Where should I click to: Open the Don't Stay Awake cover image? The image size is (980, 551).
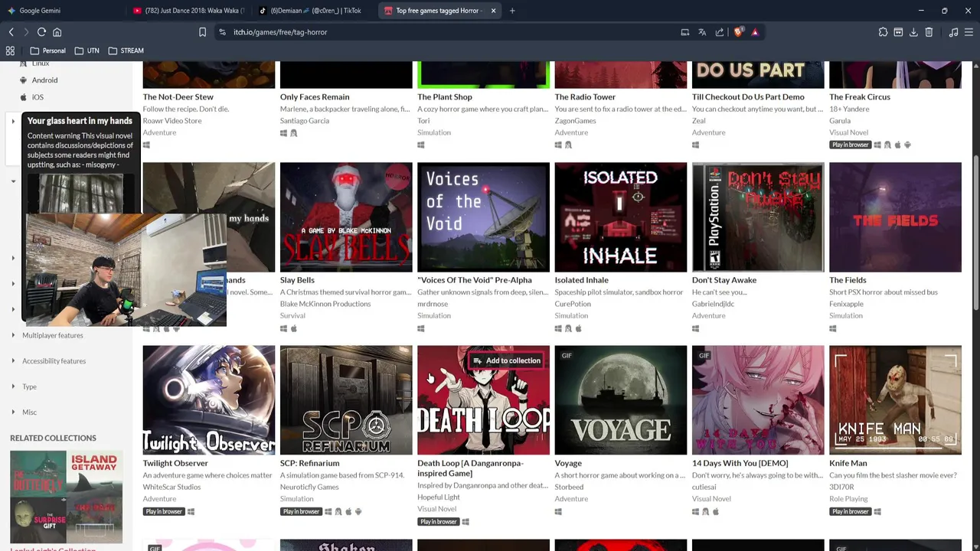coord(758,217)
